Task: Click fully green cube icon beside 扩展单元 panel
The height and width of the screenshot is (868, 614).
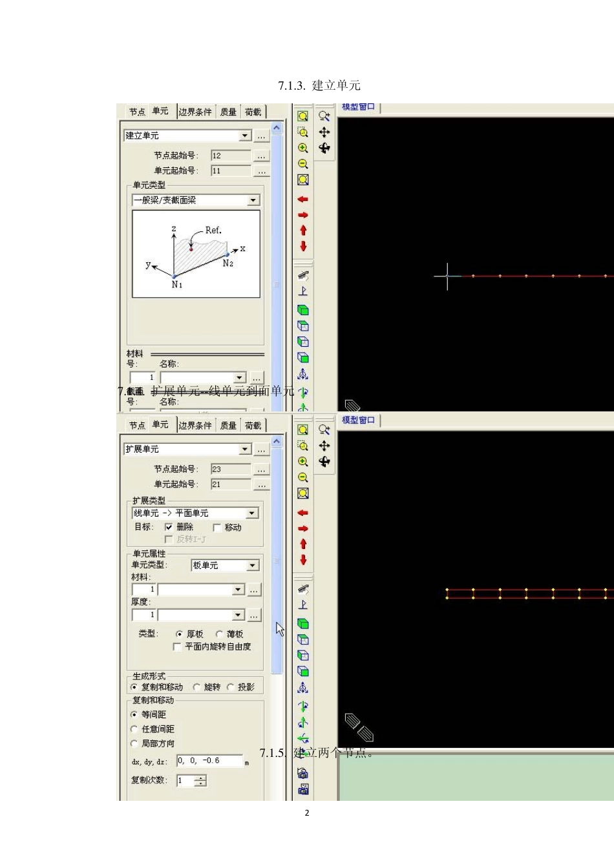Action: point(302,623)
